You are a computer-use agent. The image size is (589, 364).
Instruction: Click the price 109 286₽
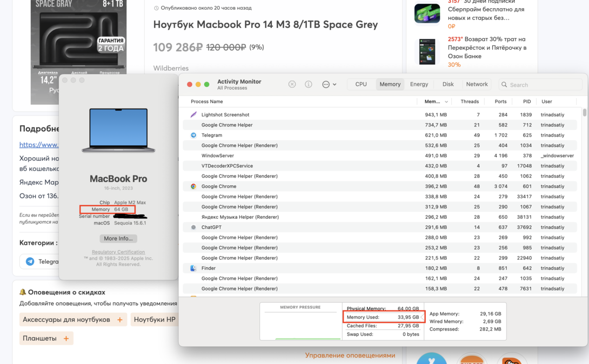178,48
